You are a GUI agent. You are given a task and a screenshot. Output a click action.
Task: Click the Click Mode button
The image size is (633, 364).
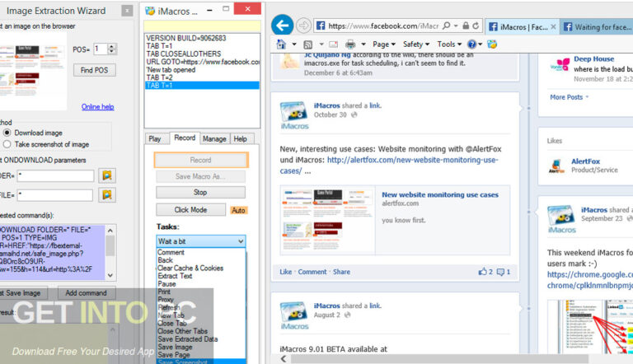(190, 210)
